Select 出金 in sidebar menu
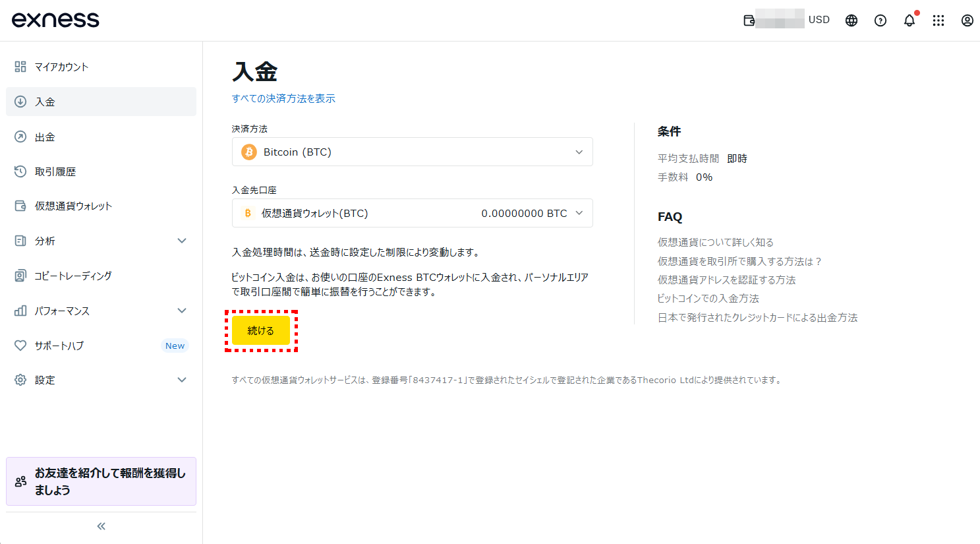Screen dimensions: 980x544 (x=101, y=136)
